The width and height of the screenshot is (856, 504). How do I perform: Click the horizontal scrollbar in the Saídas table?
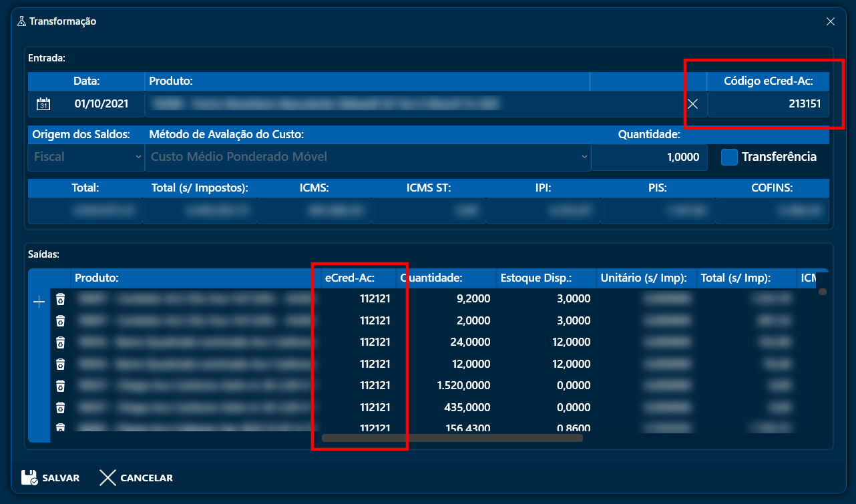click(452, 438)
